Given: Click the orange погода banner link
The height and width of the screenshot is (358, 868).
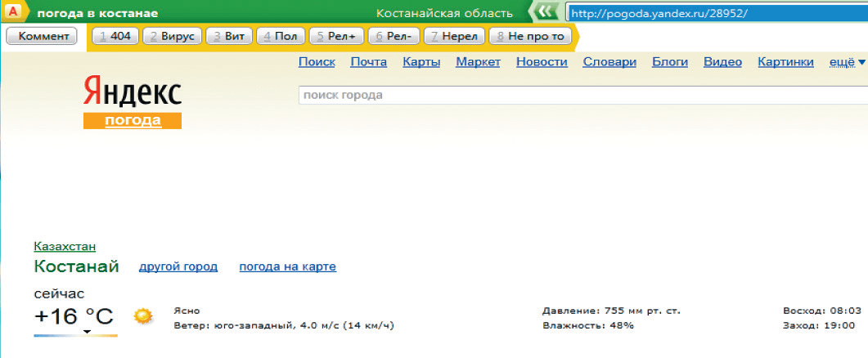Looking at the screenshot, I should coord(133,121).
